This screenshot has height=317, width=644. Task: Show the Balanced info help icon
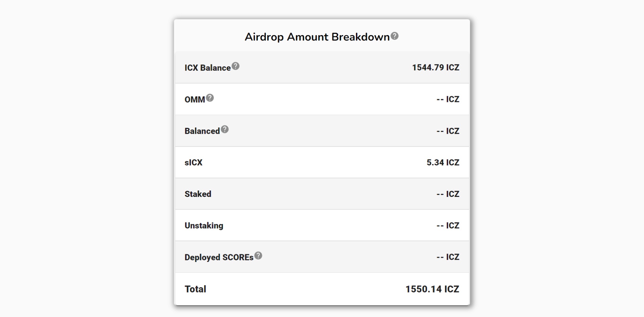224,129
